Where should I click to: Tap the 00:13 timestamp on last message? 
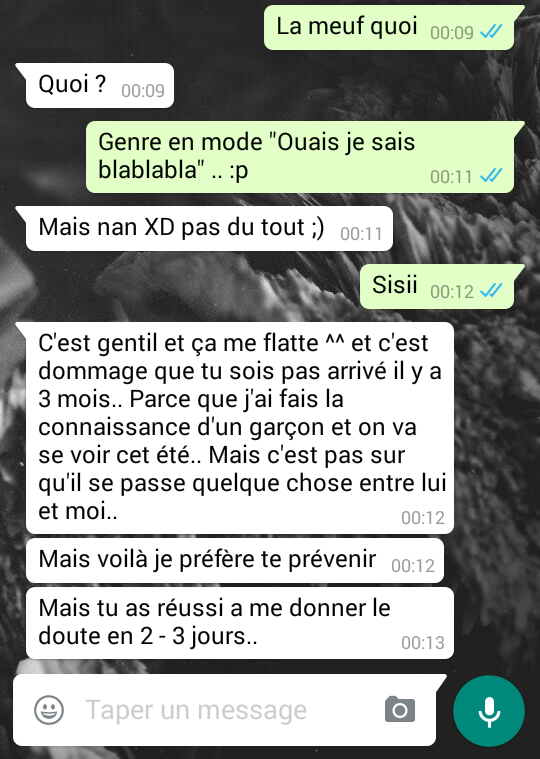[423, 642]
